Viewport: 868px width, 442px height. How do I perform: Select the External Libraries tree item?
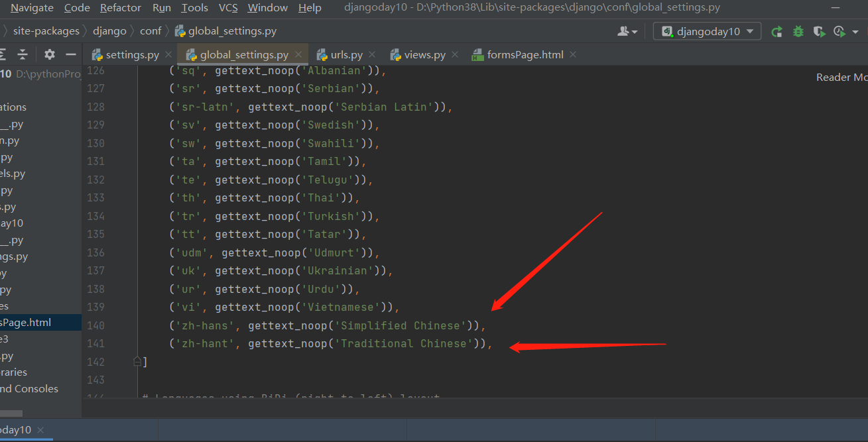coord(13,372)
